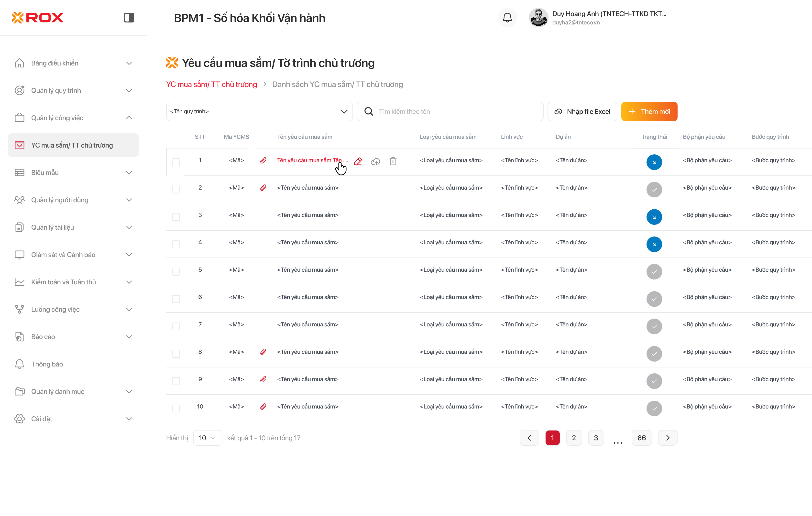The width and height of the screenshot is (812, 516).
Task: Click the trash delete icon in row 1
Action: point(393,161)
